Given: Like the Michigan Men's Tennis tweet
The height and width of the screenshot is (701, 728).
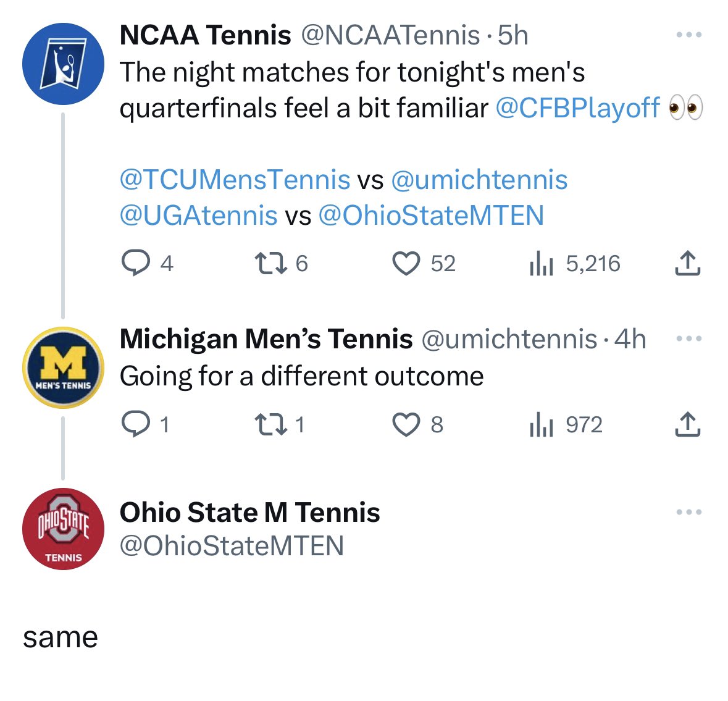Looking at the screenshot, I should (x=406, y=424).
